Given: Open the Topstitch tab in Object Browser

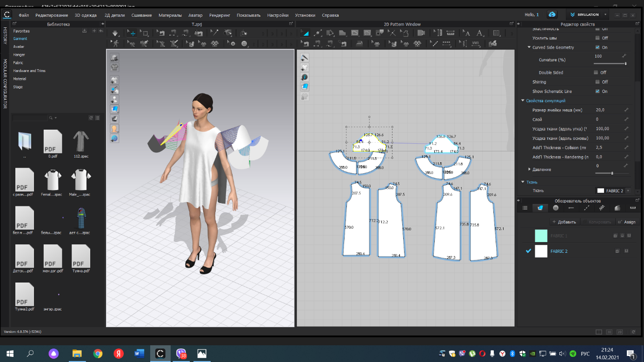Looking at the screenshot, I should click(x=586, y=208).
